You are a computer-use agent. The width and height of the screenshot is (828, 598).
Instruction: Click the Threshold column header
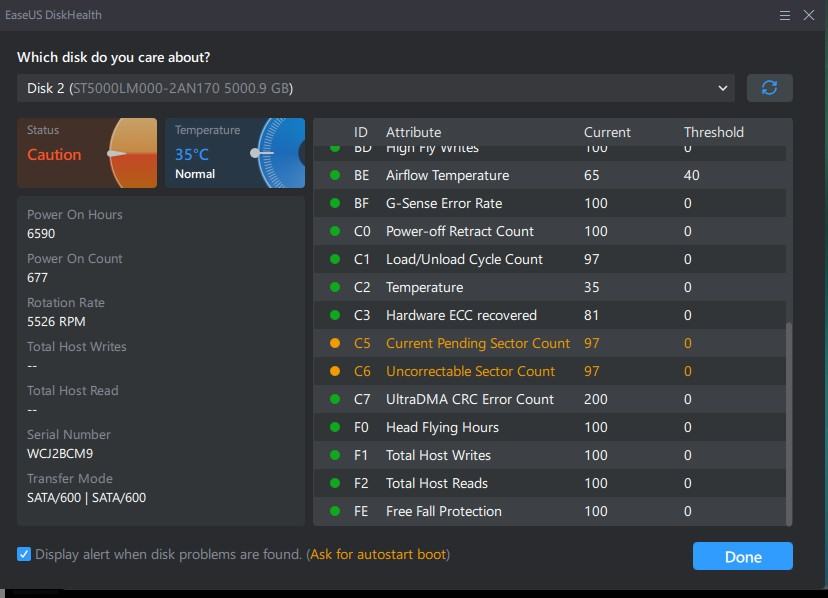pos(713,132)
